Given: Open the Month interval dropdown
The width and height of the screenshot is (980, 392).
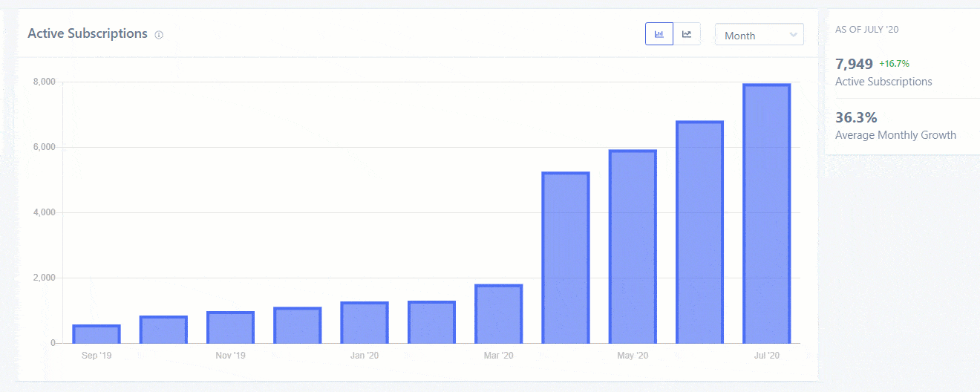Looking at the screenshot, I should tap(759, 34).
